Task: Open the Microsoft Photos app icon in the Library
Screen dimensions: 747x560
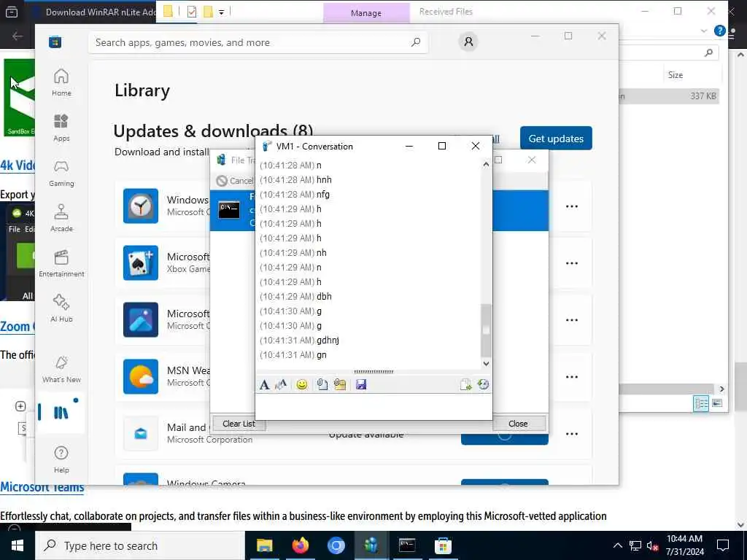Action: 141,319
